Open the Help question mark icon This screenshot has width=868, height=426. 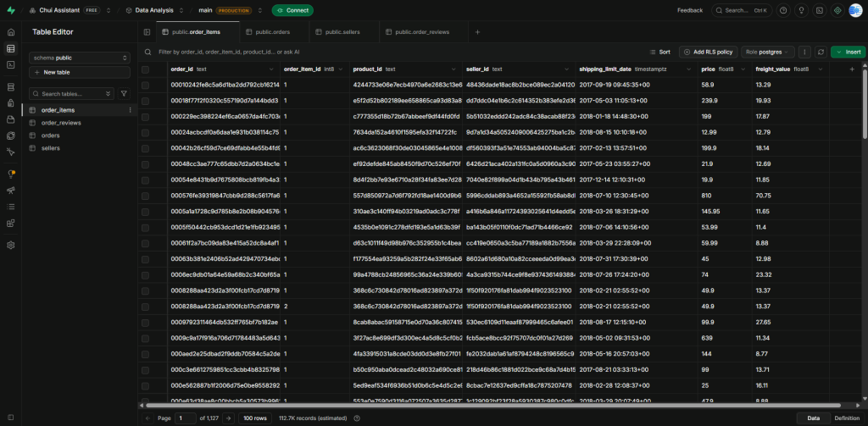pos(782,10)
